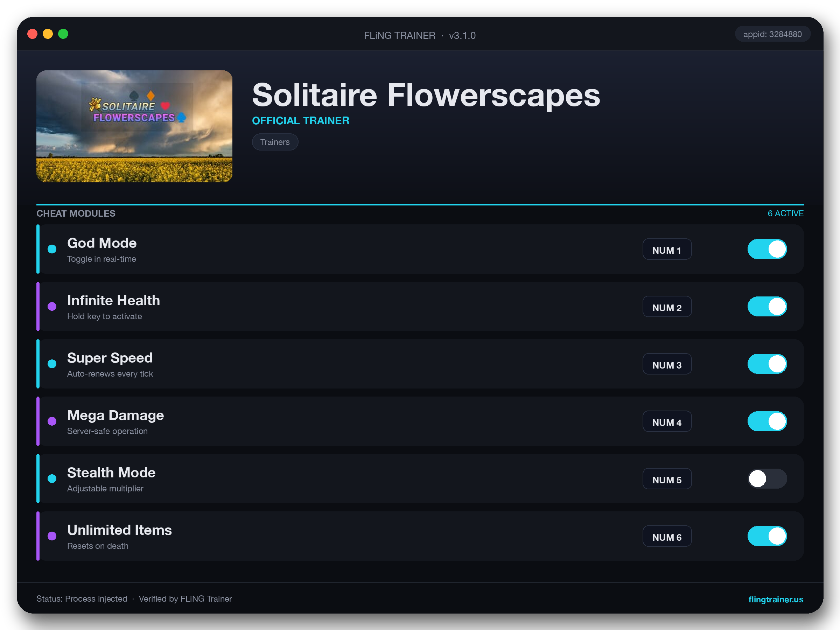Click the 'Hold key to activate' description
840x630 pixels.
click(x=104, y=316)
